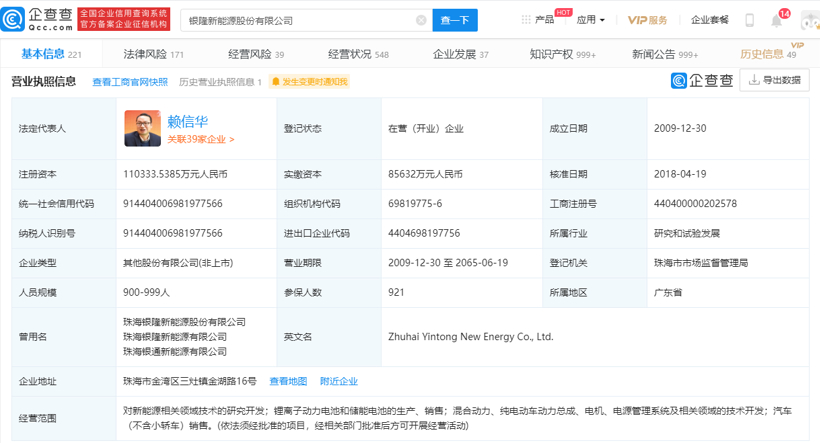Click the 营业执照信息 section heading

point(43,82)
